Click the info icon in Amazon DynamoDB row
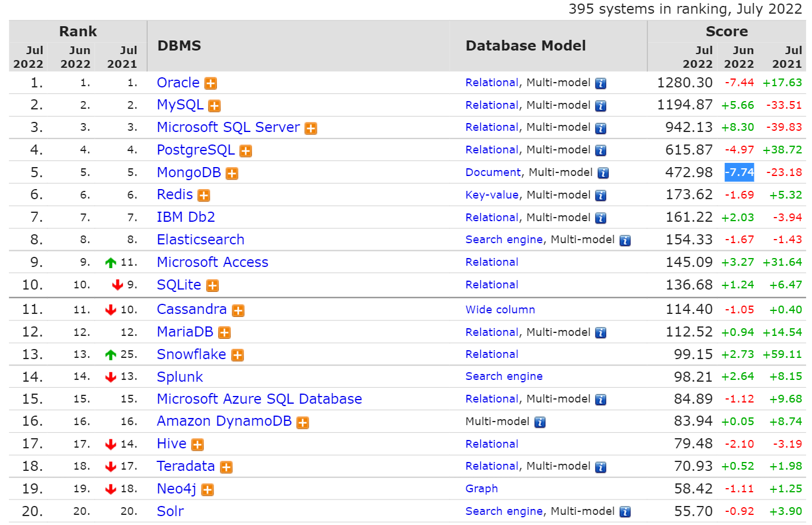Image resolution: width=812 pixels, height=525 pixels. tap(540, 422)
